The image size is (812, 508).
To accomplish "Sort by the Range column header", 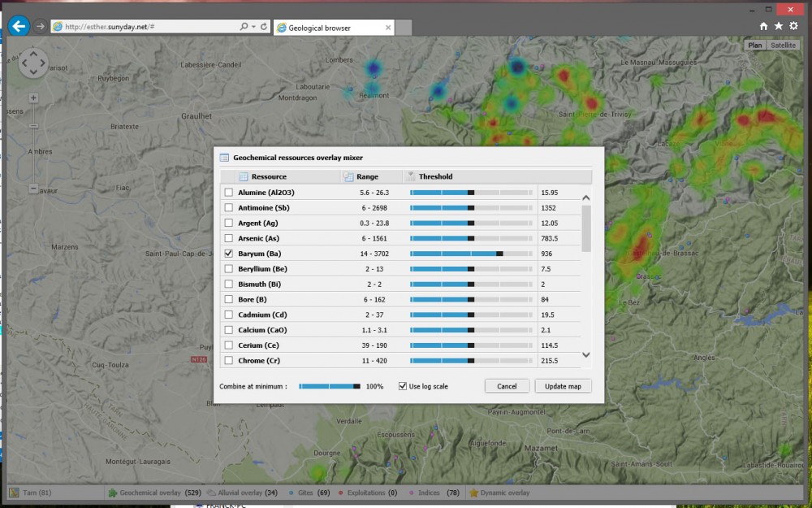I will (367, 176).
